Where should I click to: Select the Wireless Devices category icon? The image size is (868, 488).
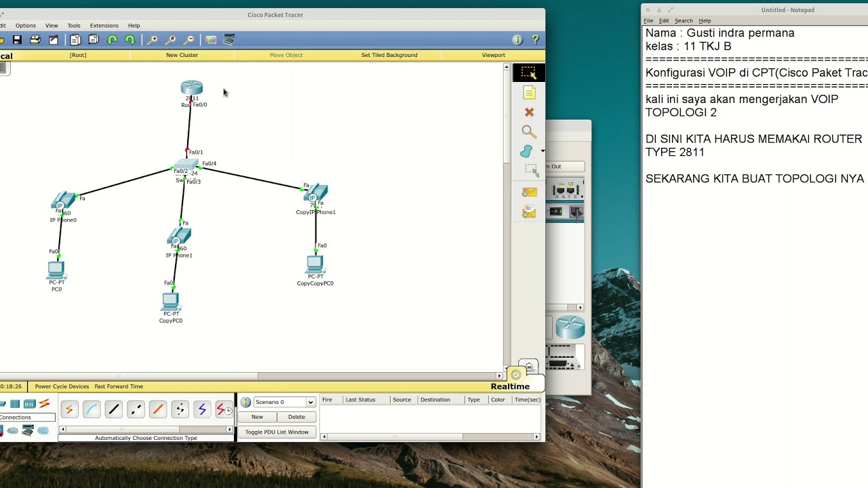click(29, 405)
